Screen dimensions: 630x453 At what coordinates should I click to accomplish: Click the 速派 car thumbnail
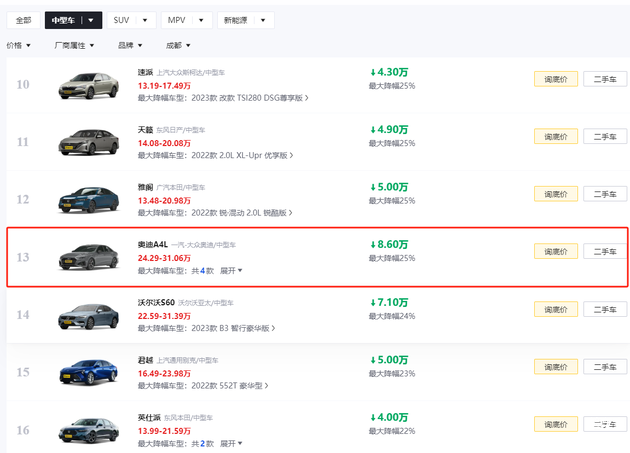87,85
